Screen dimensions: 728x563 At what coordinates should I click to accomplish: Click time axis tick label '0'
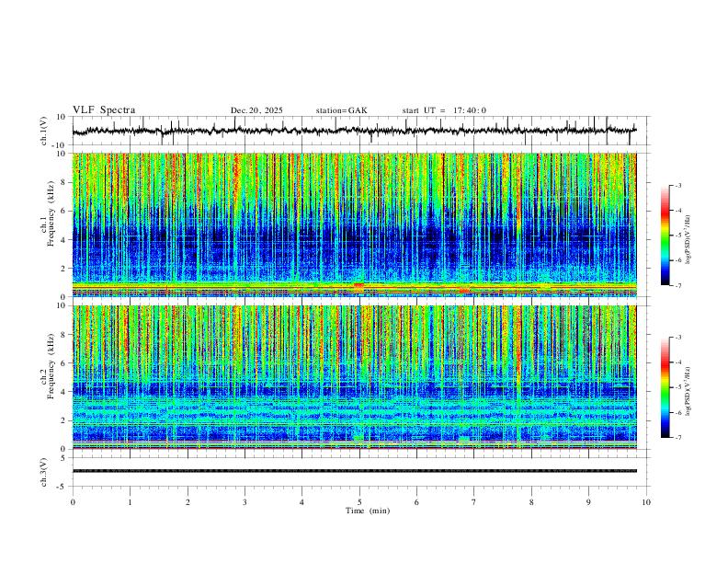[x=73, y=502]
